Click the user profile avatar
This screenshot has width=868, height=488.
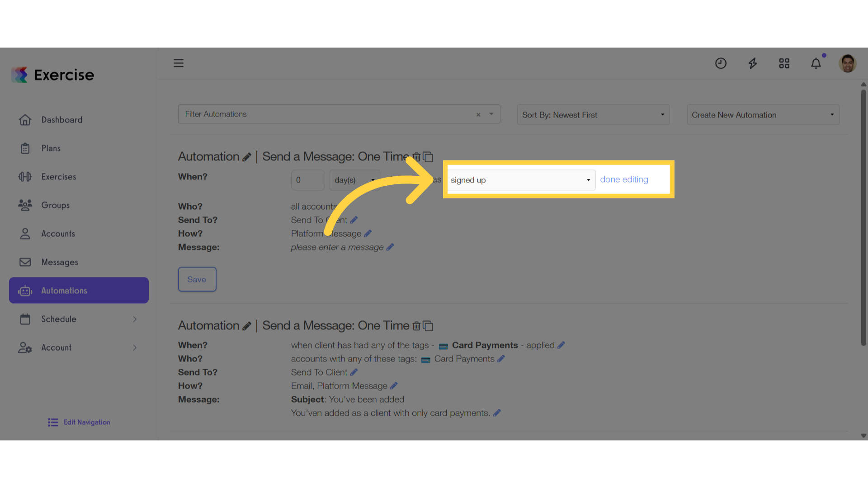click(x=848, y=63)
